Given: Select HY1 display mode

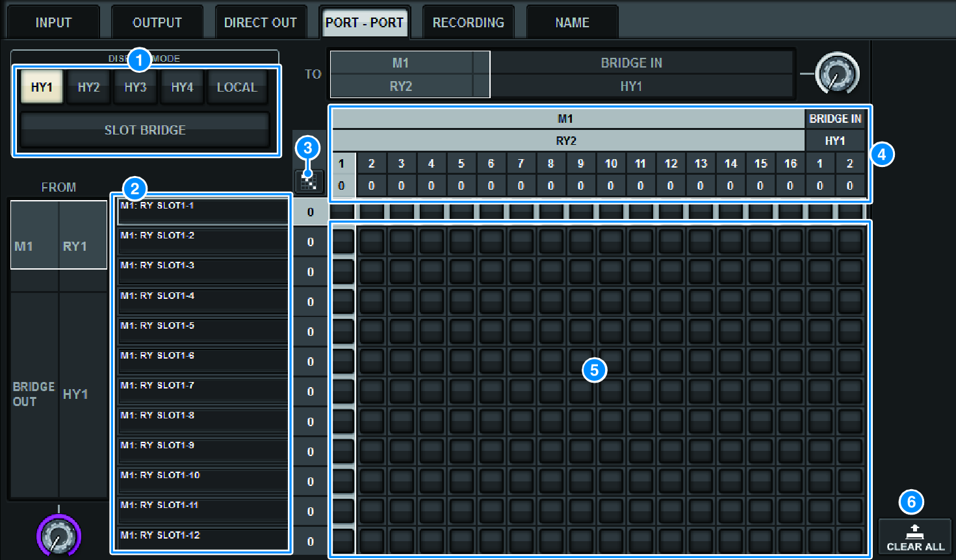Looking at the screenshot, I should tap(42, 87).
